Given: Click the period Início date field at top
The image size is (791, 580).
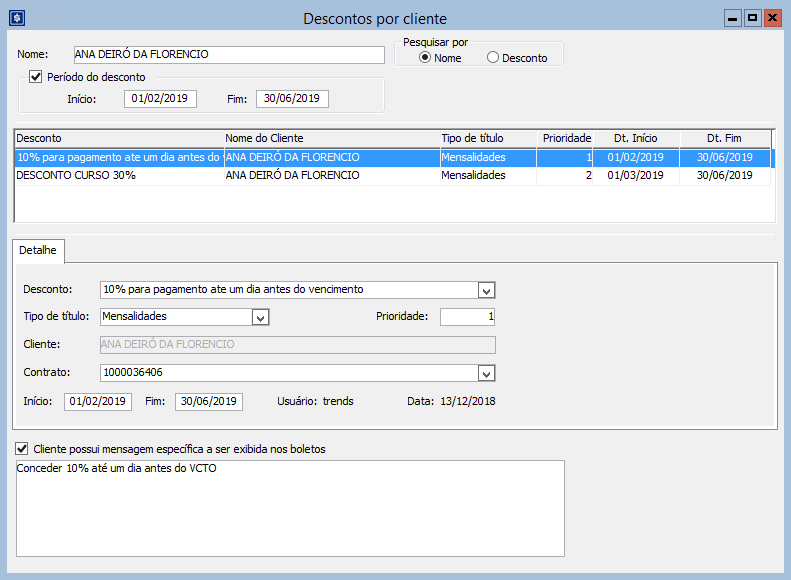Looking at the screenshot, I should [x=161, y=98].
